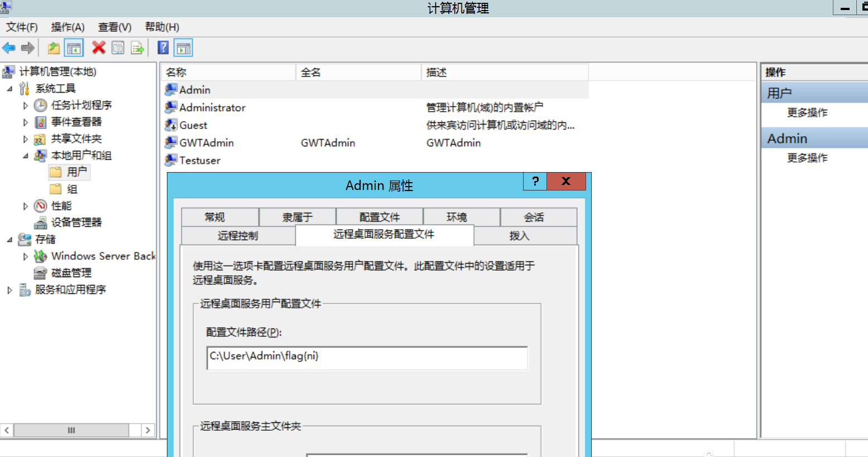868x457 pixels.
Task: Click the tree pane horizontal scrollbar thumb
Action: click(x=71, y=430)
